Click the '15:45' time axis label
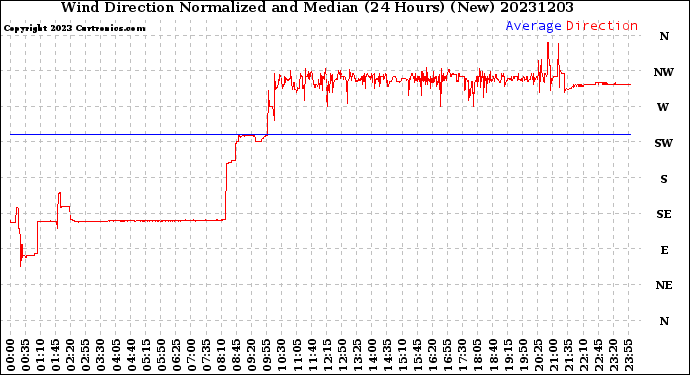690x375 pixels. pyautogui.click(x=417, y=355)
